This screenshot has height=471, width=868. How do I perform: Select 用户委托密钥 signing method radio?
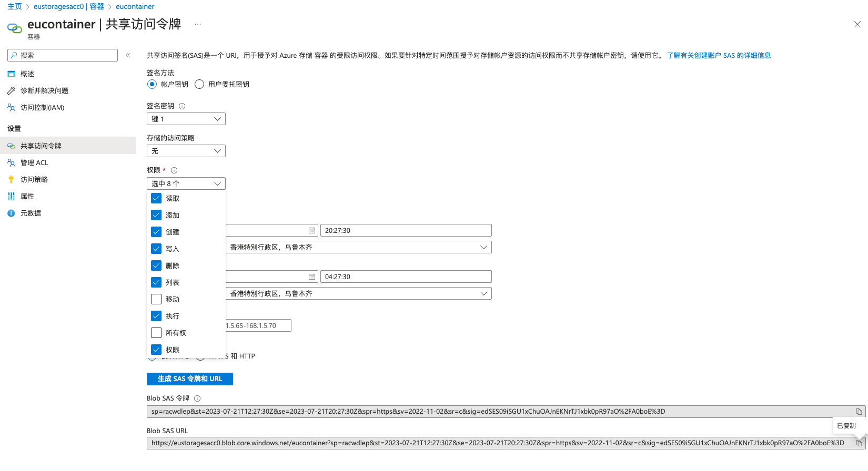tap(199, 84)
